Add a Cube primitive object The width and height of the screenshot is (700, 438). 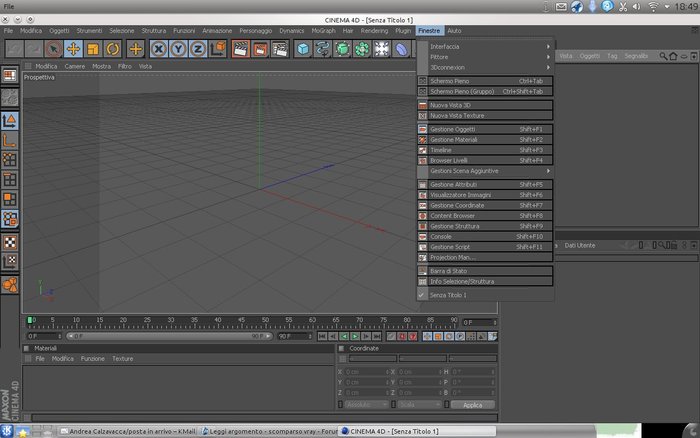303,49
